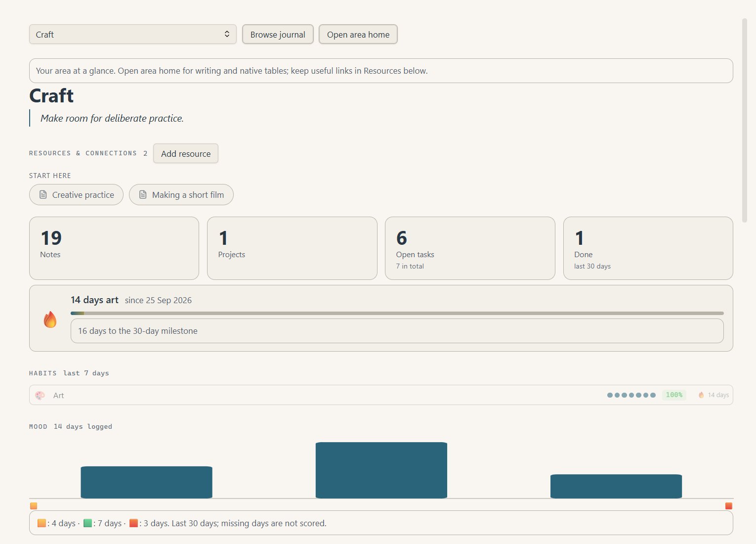This screenshot has width=756, height=544.
Task: Click the 'since 25 Sep 2026' date text
Action: point(158,300)
